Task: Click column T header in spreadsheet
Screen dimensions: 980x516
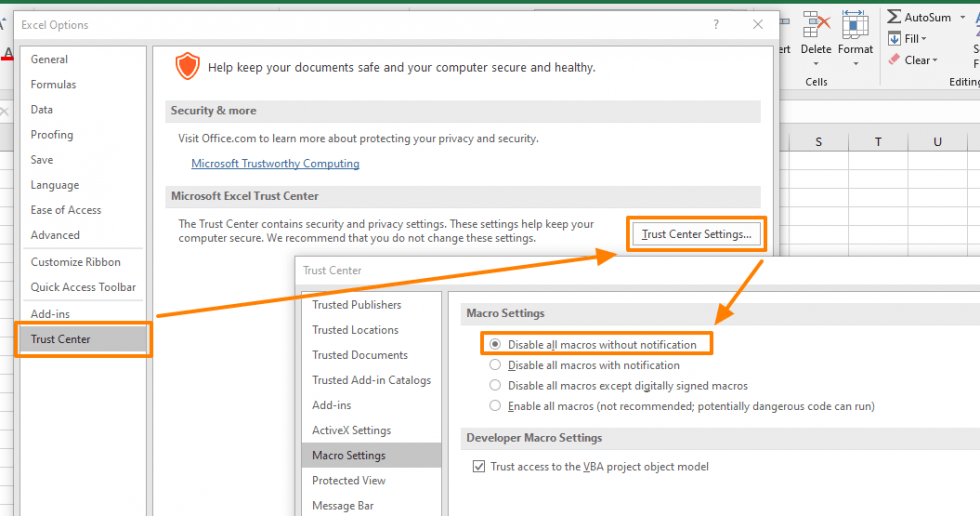Action: click(x=878, y=142)
